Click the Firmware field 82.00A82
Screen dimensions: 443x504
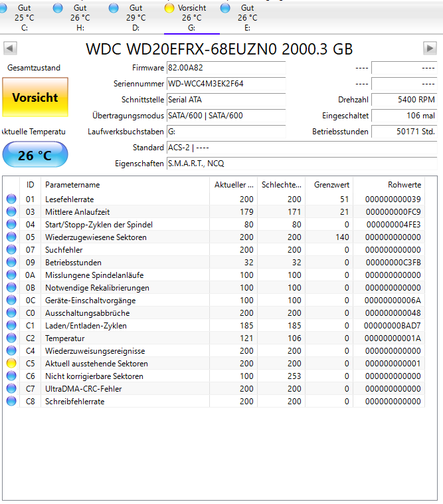(x=226, y=68)
